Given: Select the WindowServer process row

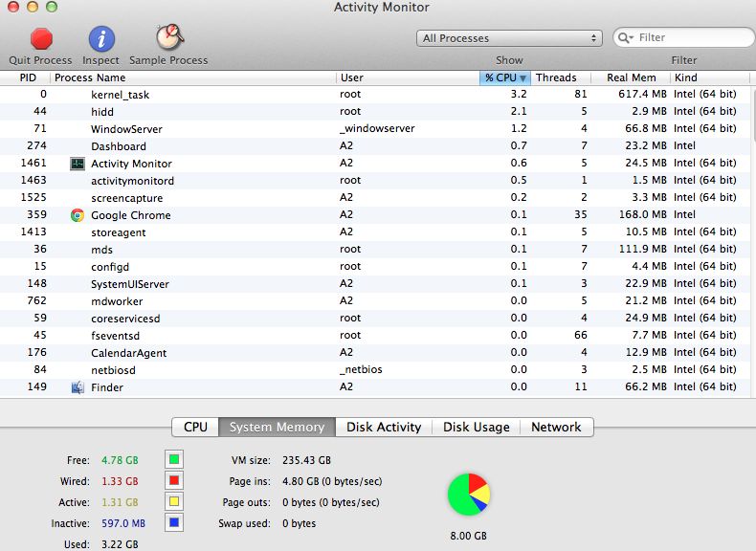Looking at the screenshot, I should click(375, 129).
